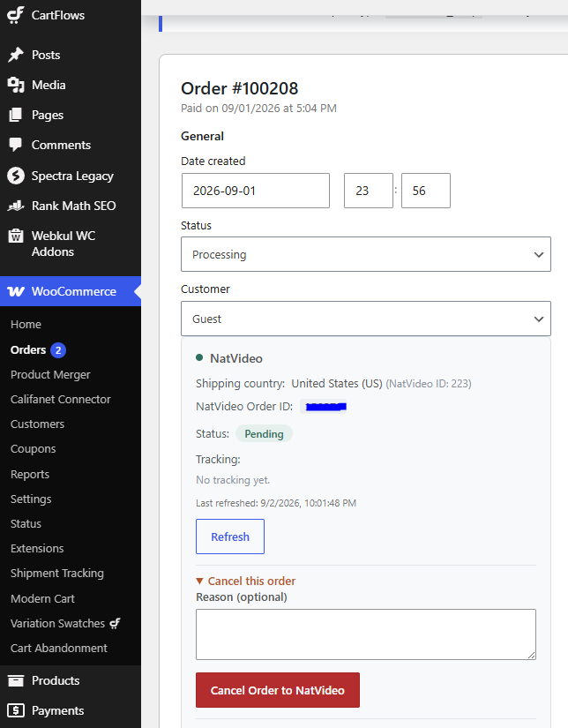Go to Shipment Tracking in sidebar
The image size is (568, 728).
pos(57,573)
